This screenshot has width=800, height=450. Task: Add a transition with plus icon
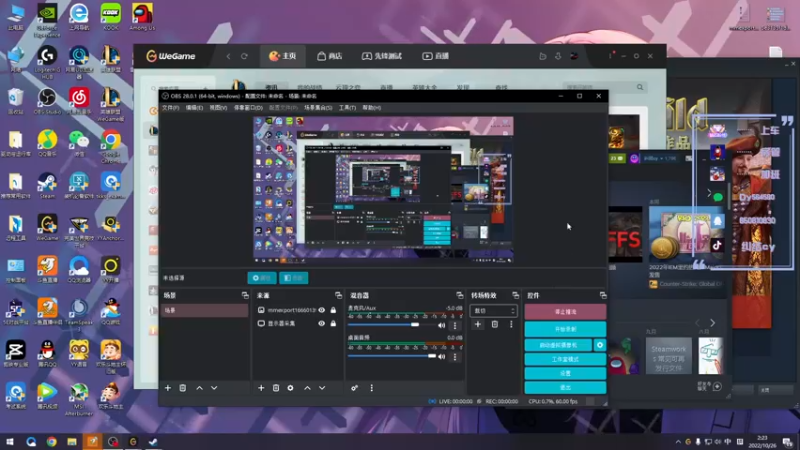478,324
